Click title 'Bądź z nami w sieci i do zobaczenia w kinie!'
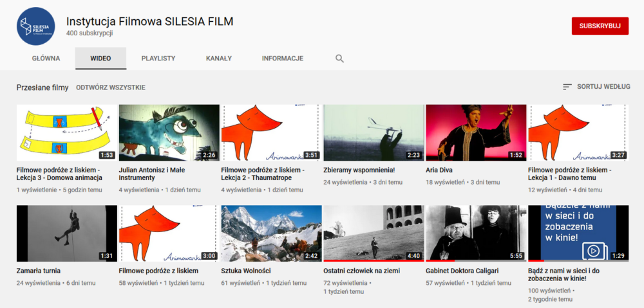Screen dimensions: 644x308 564,275
